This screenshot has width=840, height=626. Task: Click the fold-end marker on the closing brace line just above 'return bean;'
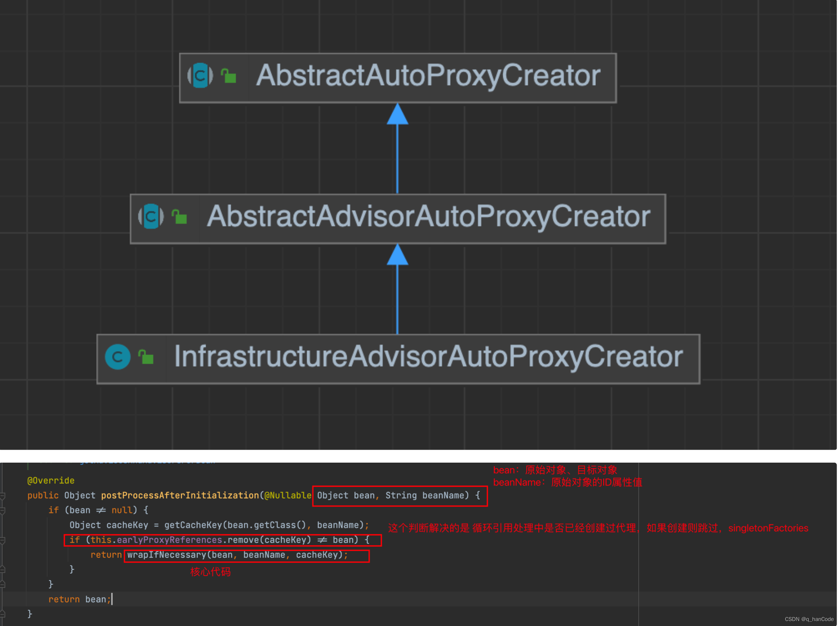point(3,584)
